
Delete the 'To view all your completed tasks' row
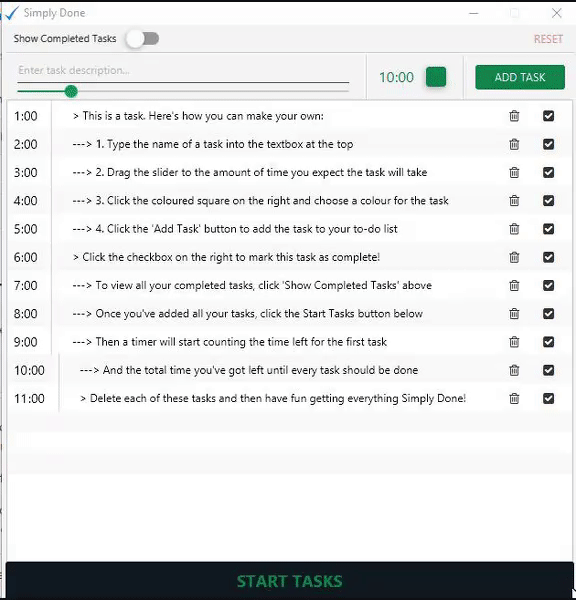(x=514, y=285)
